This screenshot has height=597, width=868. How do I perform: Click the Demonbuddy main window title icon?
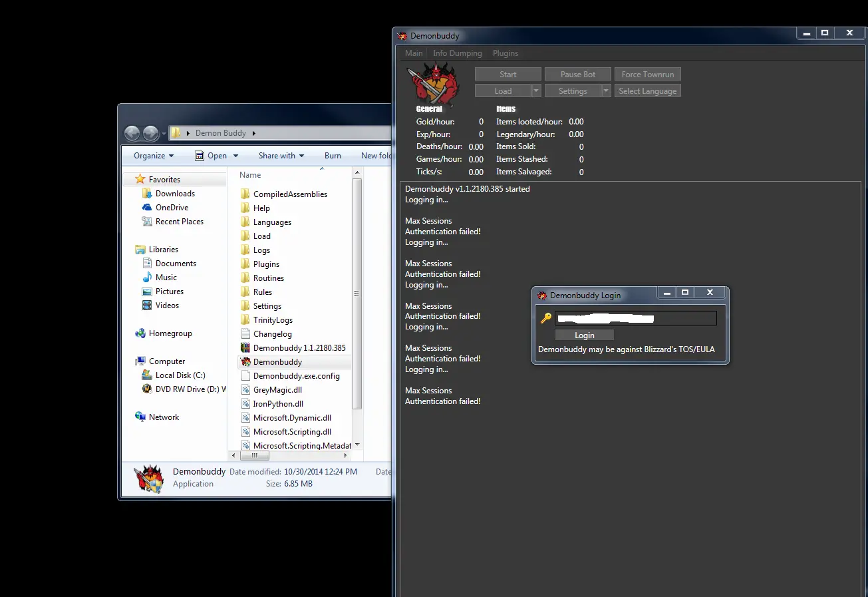click(x=402, y=36)
